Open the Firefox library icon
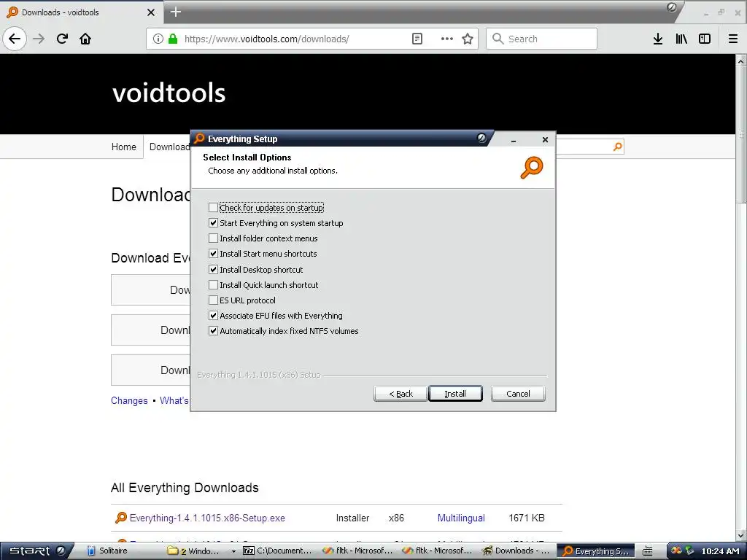Viewport: 747px width, 560px height. point(681,39)
